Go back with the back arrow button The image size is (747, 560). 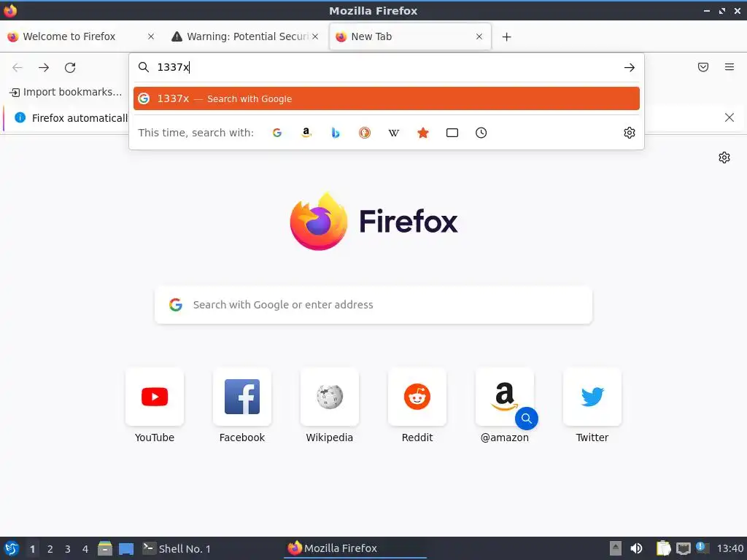click(18, 68)
